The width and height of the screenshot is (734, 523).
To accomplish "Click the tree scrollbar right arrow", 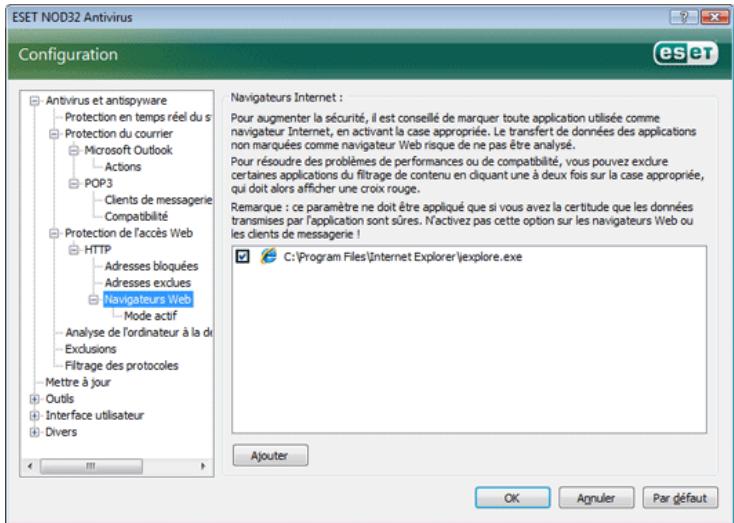I will pos(203,466).
